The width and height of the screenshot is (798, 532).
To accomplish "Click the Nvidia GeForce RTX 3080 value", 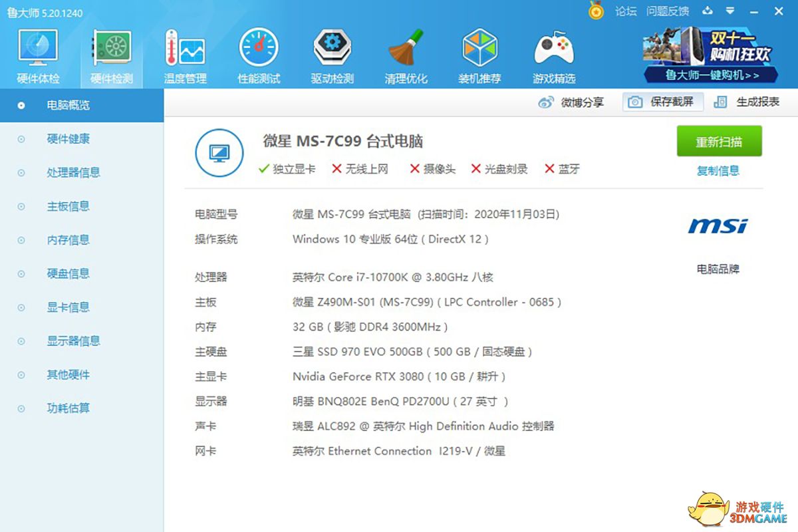I will (x=400, y=377).
